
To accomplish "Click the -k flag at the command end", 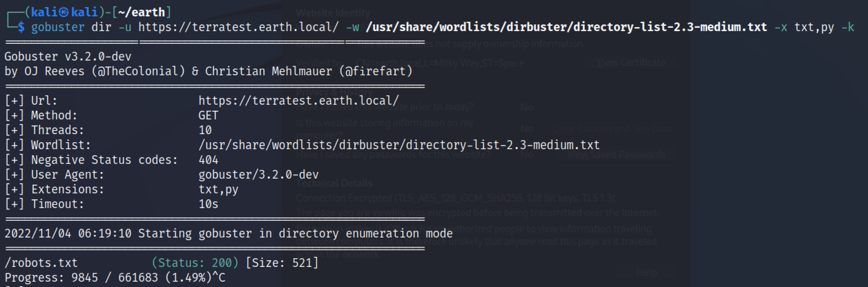I will pos(848,27).
